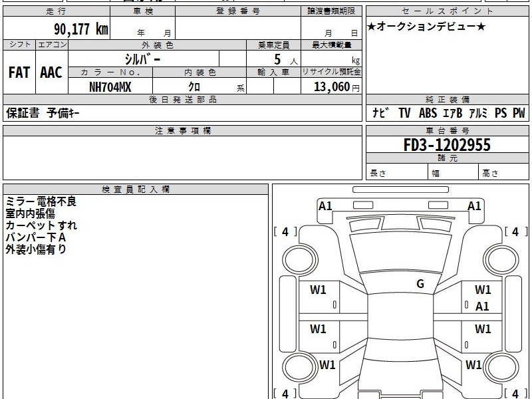Select the note カーペットすれ
Screen dimensions: 532x399
(41, 225)
